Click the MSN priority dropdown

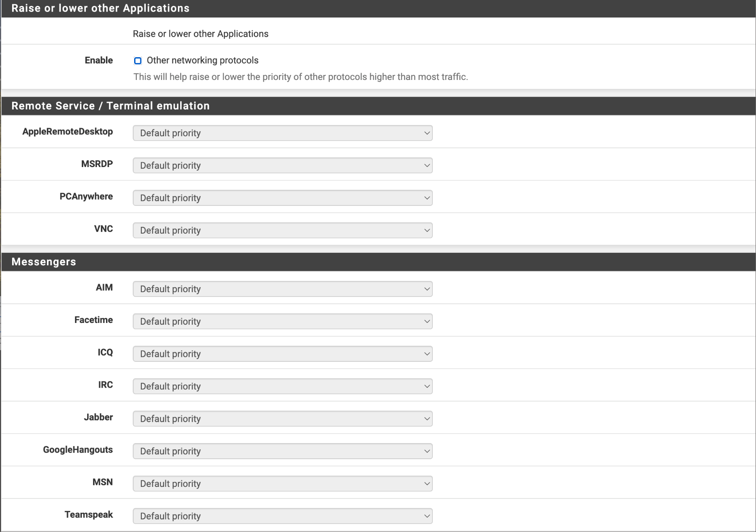(x=282, y=484)
